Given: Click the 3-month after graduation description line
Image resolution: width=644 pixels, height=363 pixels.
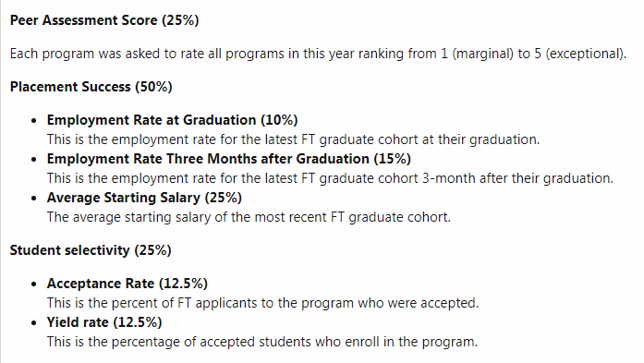Looking at the screenshot, I should pos(330,178).
